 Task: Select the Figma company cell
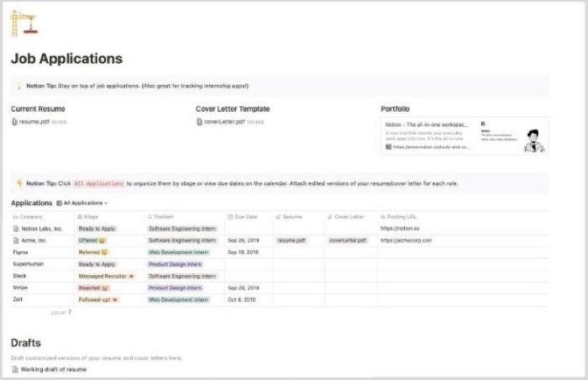(x=42, y=252)
